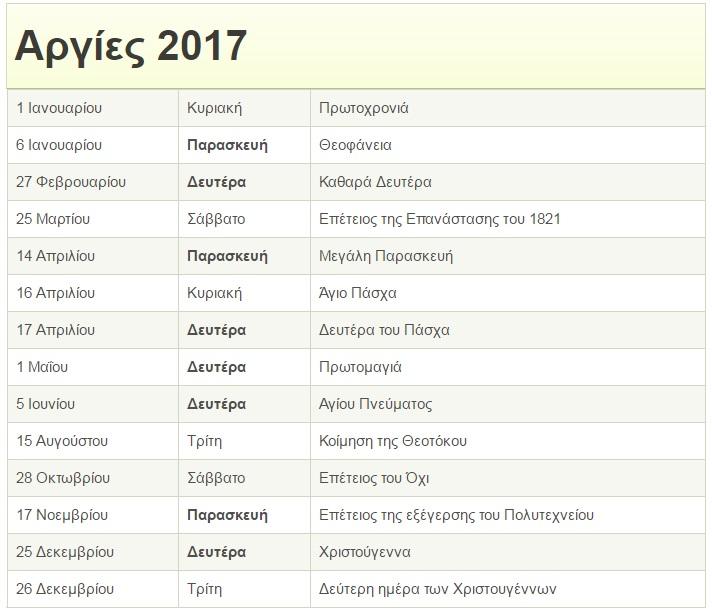Click the 'Άγιο Πάσχα' holiday entry
712x616 pixels.
[x=358, y=293]
